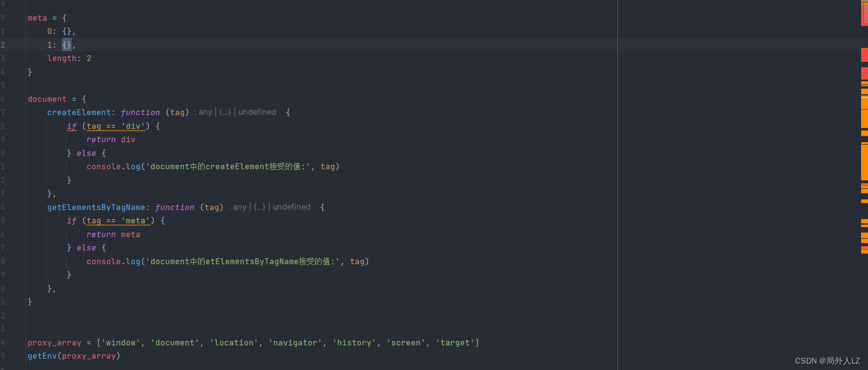The image size is (868, 370).
Task: Click the '{...}' type hint on createElement line
Action: point(225,112)
